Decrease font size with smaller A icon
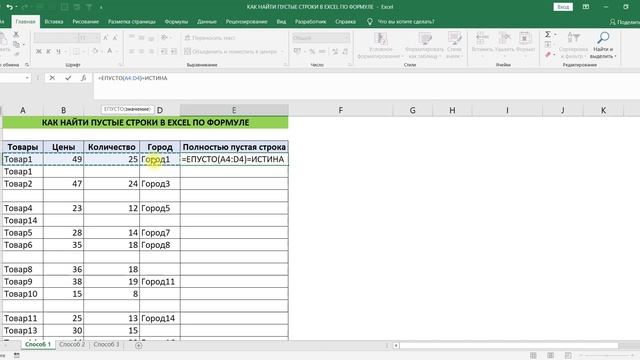Viewport: 640px width, 360px height. 115,38
